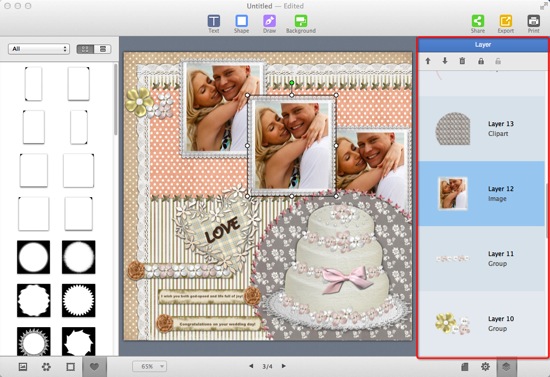
Task: Click the yellow flower embellishment on canvas
Action: click(139, 101)
